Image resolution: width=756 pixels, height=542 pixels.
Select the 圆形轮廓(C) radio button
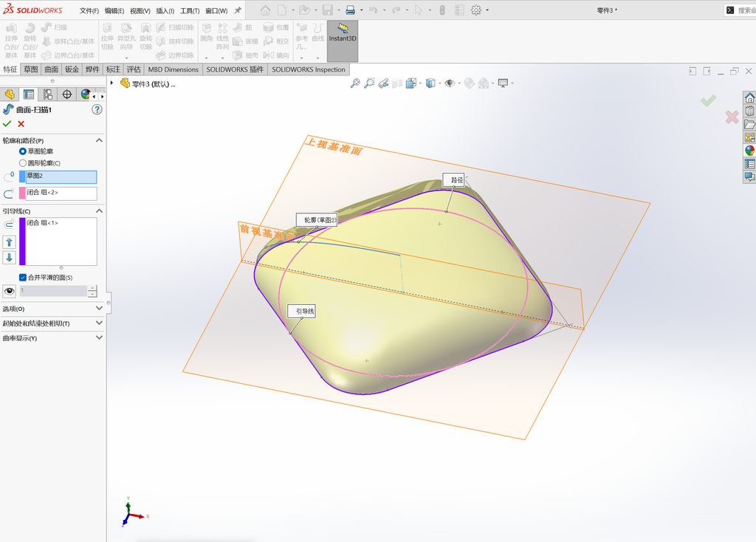[23, 163]
